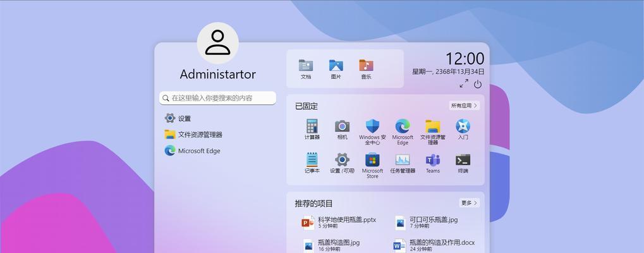The image size is (644, 253).
Task: Click the search magnifier icon
Action: point(166,98)
